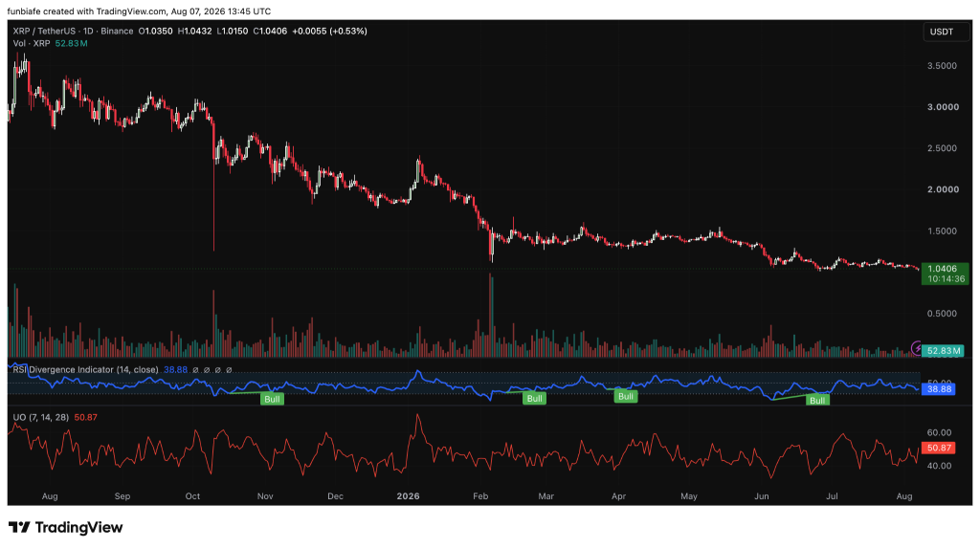Click the blue 38.88 RSI value label
The height and width of the screenshot is (549, 980).
[x=938, y=389]
